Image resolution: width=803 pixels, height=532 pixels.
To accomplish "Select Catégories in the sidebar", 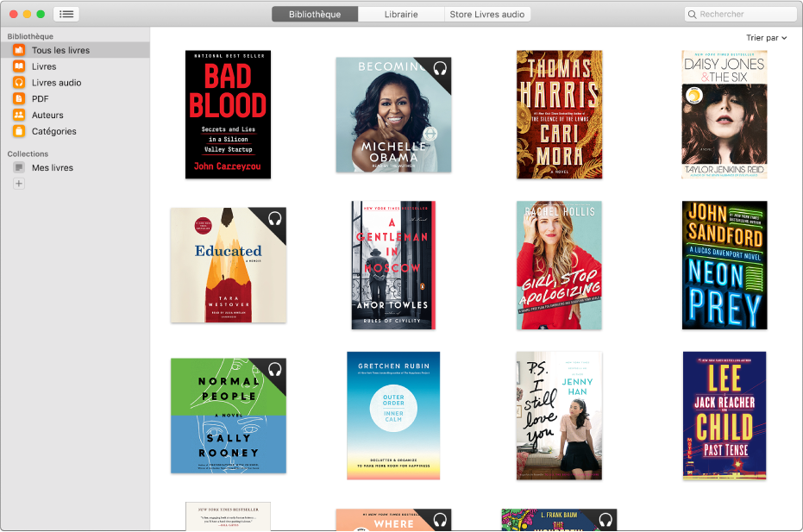I will coord(75,131).
